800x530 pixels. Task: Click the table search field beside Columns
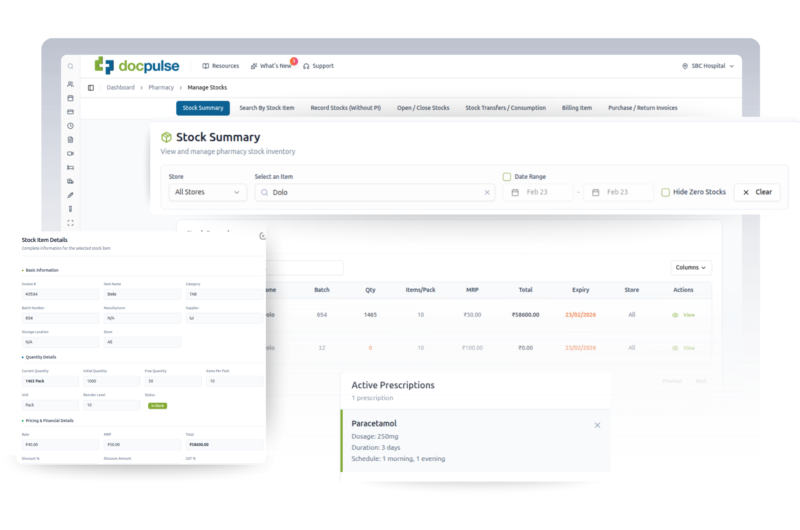305,267
